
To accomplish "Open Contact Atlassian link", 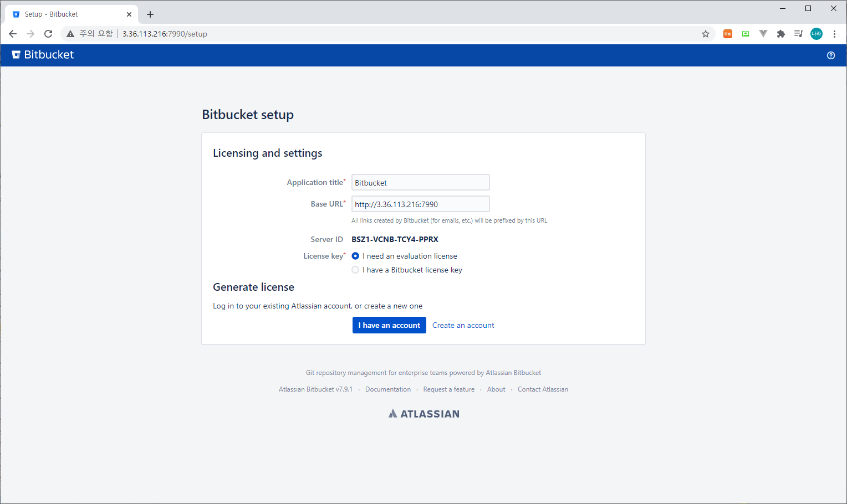I will [x=543, y=389].
